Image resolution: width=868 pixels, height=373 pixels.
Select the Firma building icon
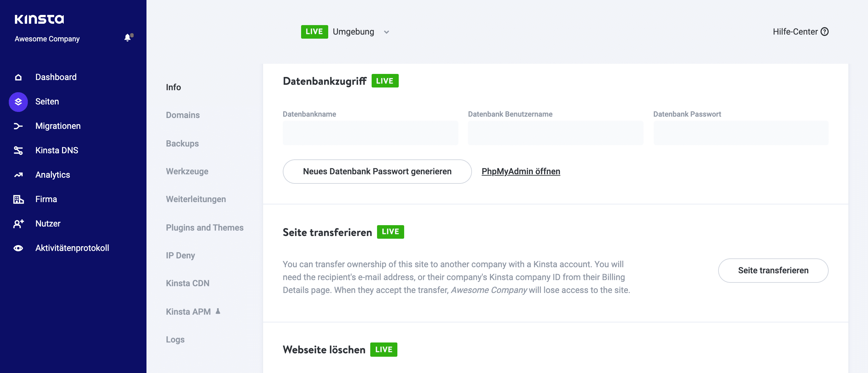18,199
